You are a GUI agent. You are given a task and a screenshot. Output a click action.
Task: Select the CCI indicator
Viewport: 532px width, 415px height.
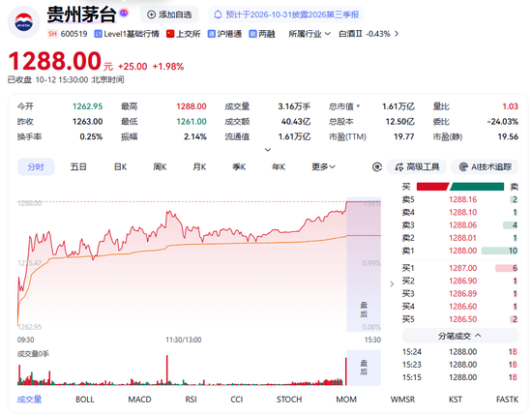[236, 400]
